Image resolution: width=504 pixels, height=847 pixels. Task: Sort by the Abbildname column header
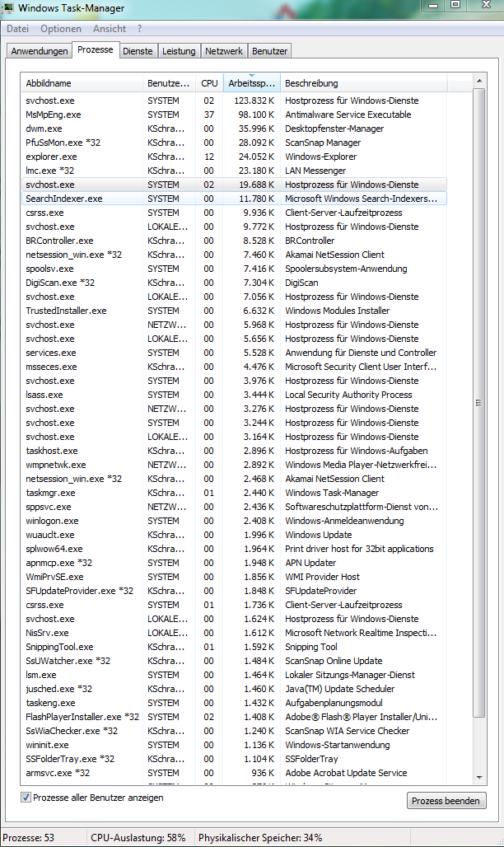coord(82,83)
